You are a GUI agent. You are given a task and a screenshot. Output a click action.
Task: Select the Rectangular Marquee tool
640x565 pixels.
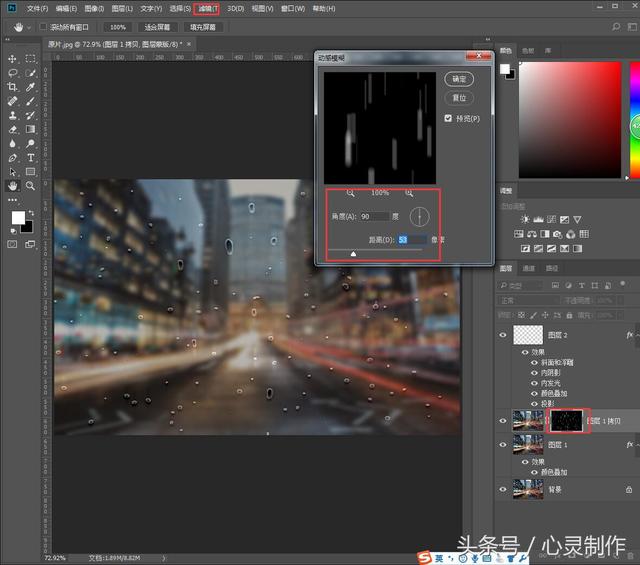click(31, 59)
